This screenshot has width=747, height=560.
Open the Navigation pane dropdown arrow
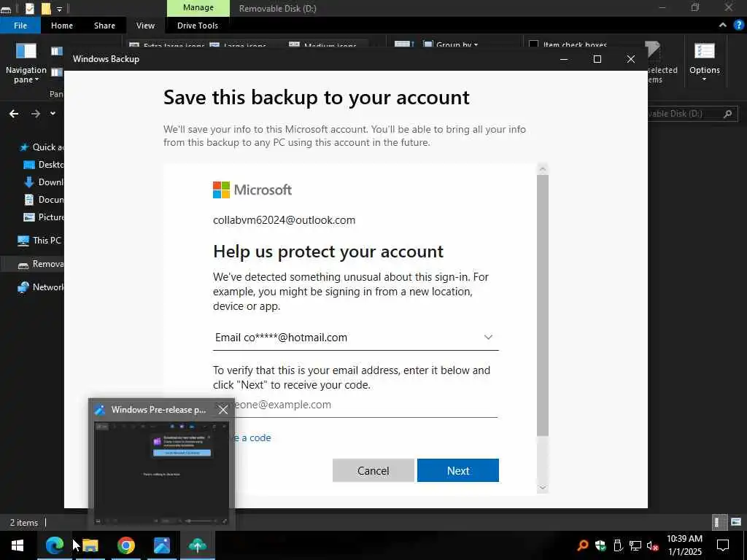[x=36, y=80]
